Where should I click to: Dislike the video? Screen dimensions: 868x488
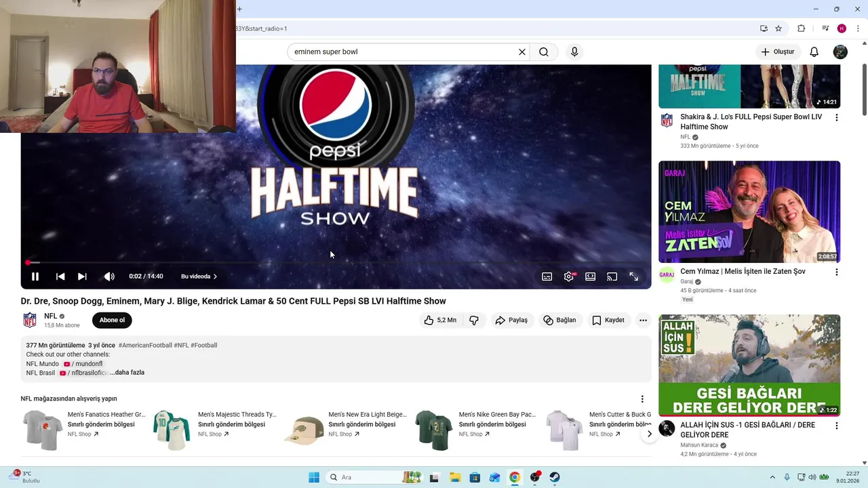pyautogui.click(x=474, y=320)
